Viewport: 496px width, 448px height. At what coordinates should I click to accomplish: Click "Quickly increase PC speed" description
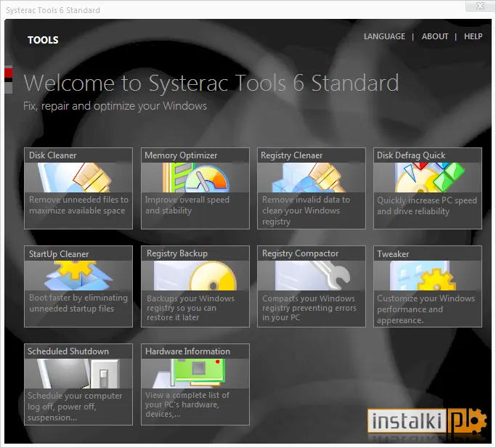(427, 205)
